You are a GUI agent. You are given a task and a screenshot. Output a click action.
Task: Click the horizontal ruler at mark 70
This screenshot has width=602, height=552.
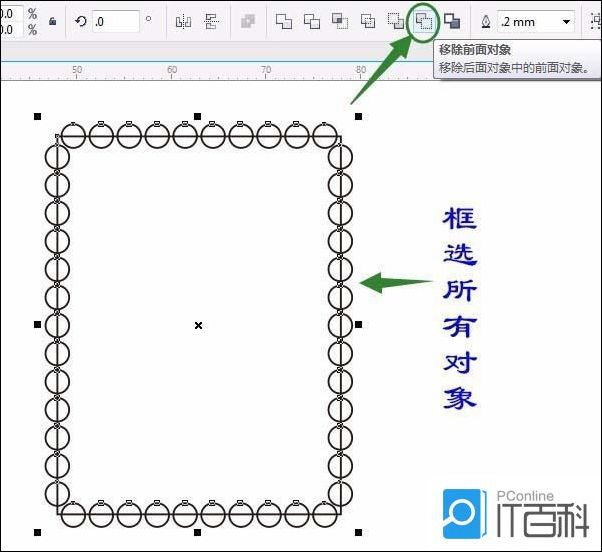point(266,70)
